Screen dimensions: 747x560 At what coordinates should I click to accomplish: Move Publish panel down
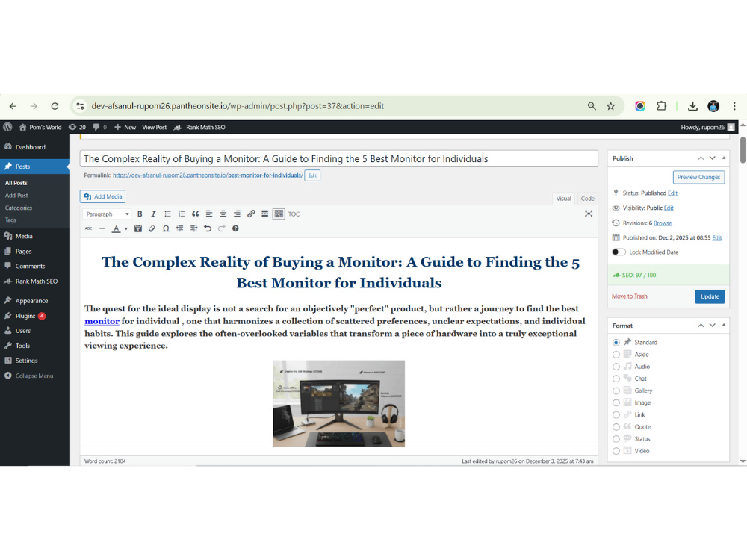coord(712,158)
